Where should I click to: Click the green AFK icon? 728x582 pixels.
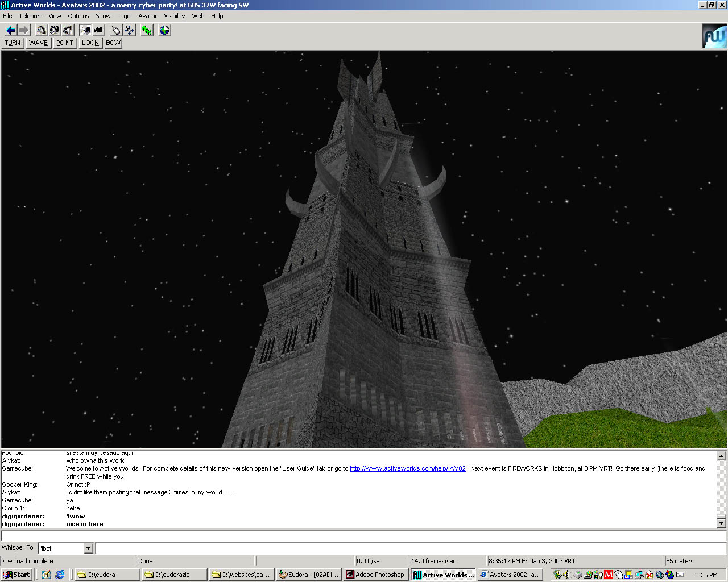pyautogui.click(x=147, y=30)
